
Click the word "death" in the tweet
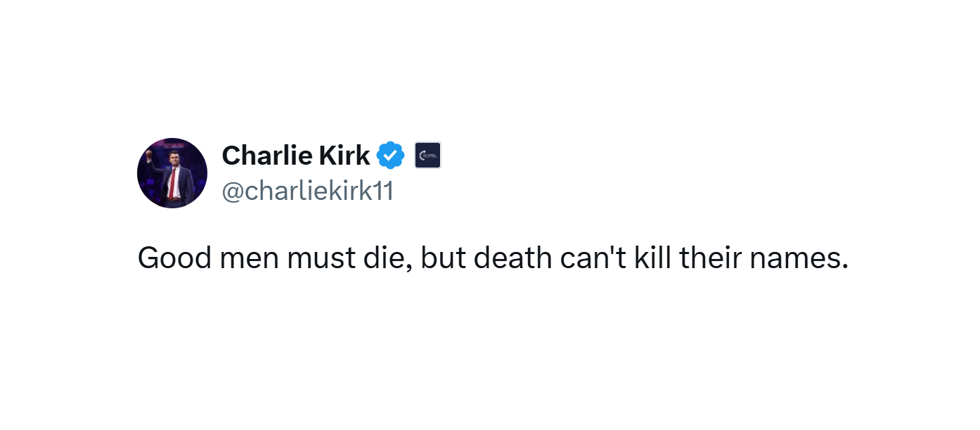point(512,258)
